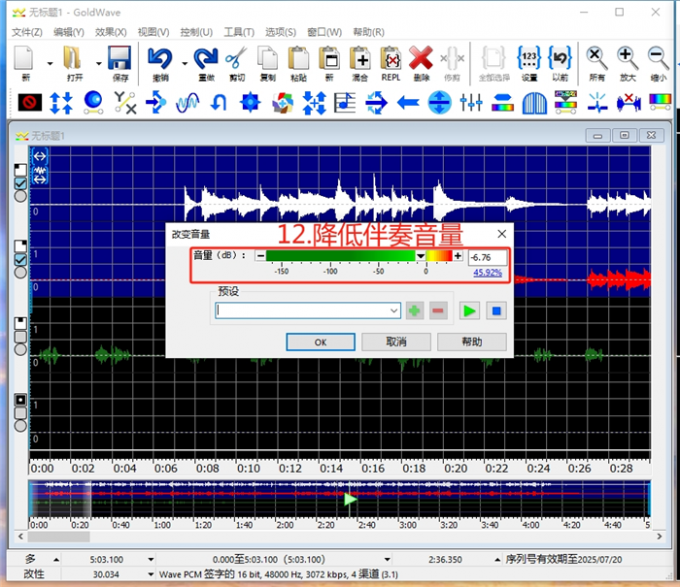Increase volume with the slider plus button
Screen dimensions: 680x587
pyautogui.click(x=458, y=256)
